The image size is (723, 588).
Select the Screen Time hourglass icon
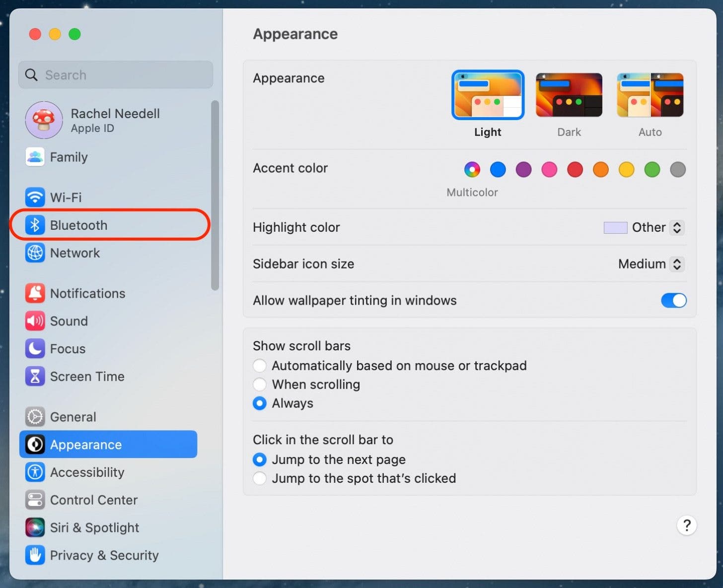pyautogui.click(x=35, y=377)
